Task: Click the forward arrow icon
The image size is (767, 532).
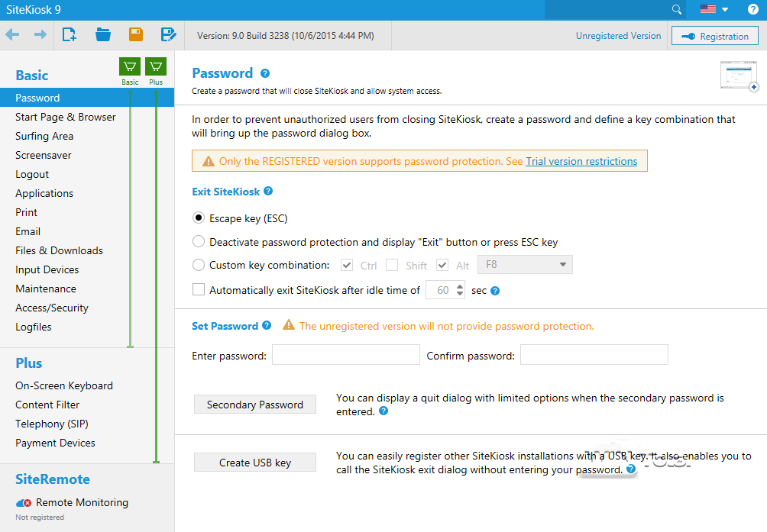Action: [x=40, y=34]
